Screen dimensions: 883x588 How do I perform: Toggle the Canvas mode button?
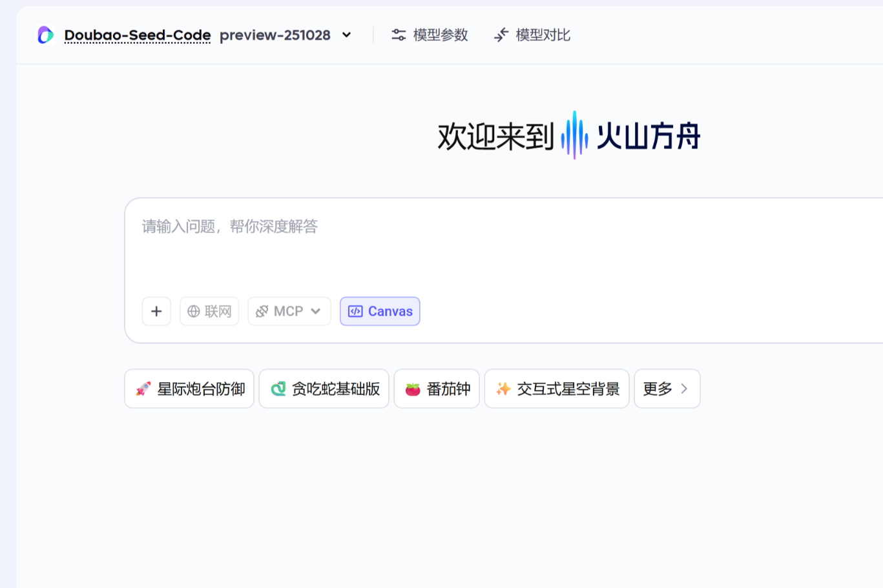click(380, 311)
